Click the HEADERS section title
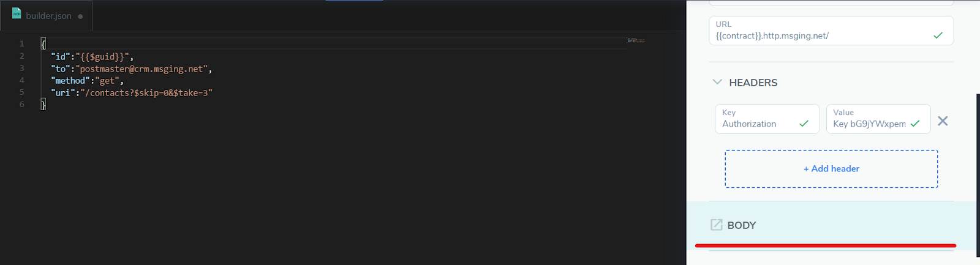980x265 pixels. (x=753, y=83)
